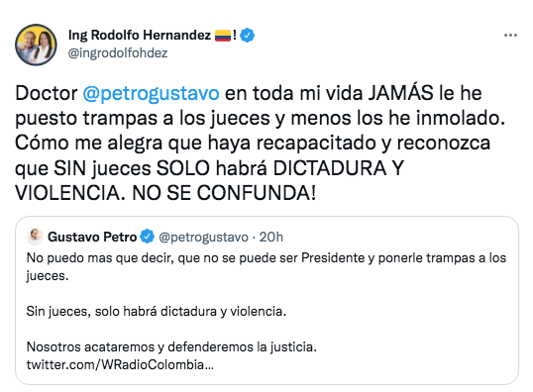Open the Ing Rodolfo Hernandez display name

tap(140, 36)
